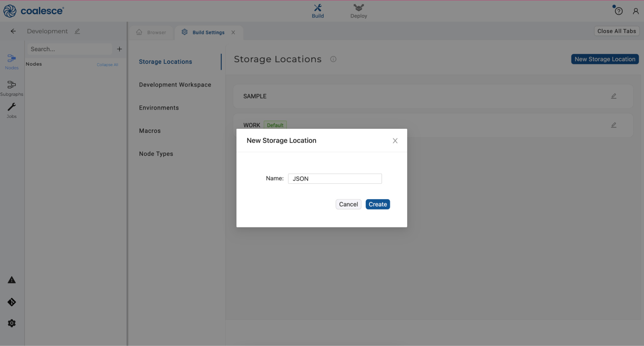Click inside the Name input field
The image size is (644, 346).
coord(334,178)
